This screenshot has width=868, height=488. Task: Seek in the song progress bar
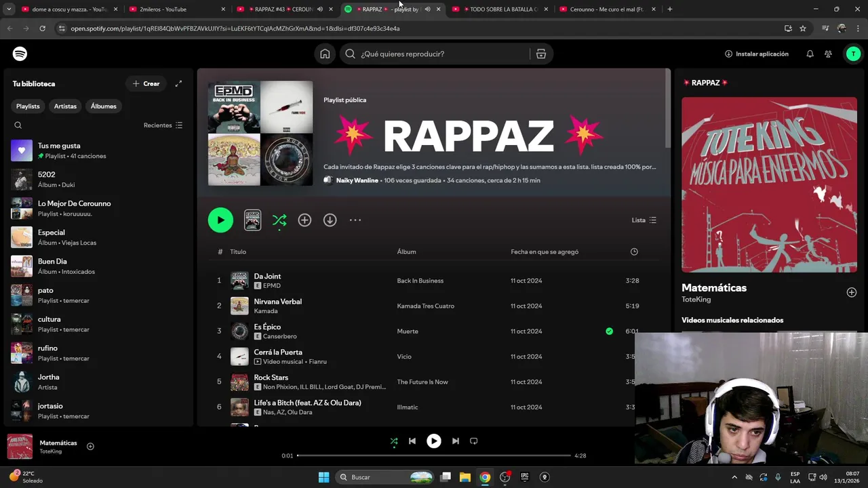click(434, 455)
